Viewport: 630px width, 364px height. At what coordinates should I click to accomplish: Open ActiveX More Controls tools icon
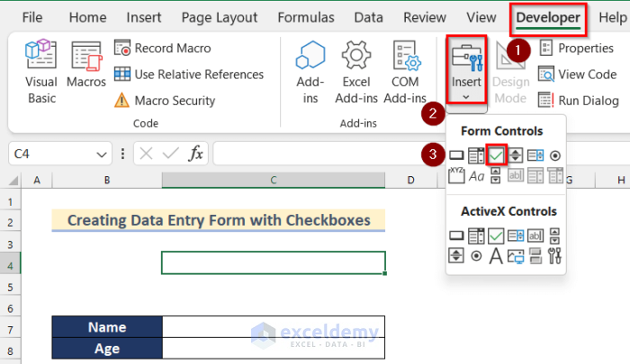coord(555,257)
